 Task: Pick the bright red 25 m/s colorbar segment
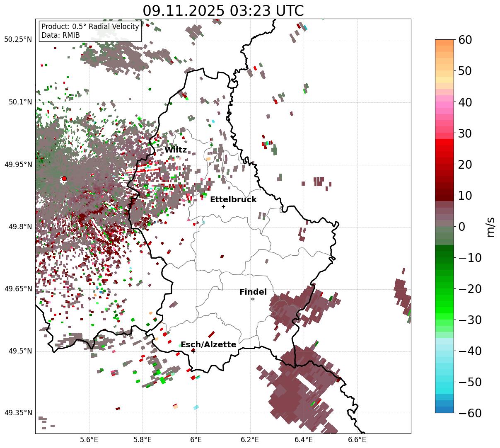tap(444, 148)
